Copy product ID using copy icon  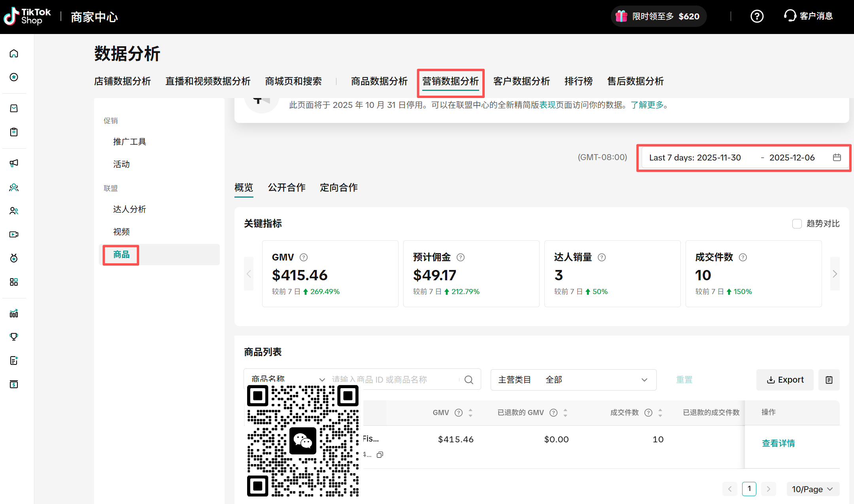pyautogui.click(x=380, y=455)
